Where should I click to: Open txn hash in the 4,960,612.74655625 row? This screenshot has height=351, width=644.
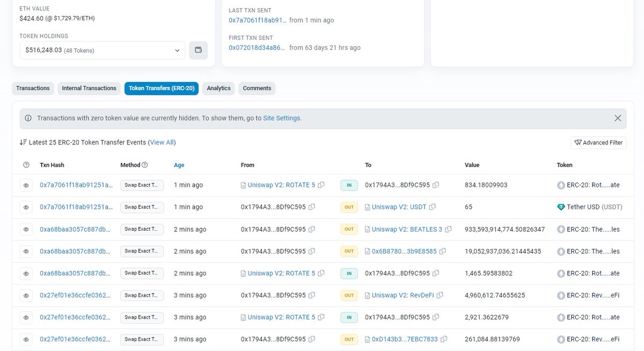click(76, 295)
